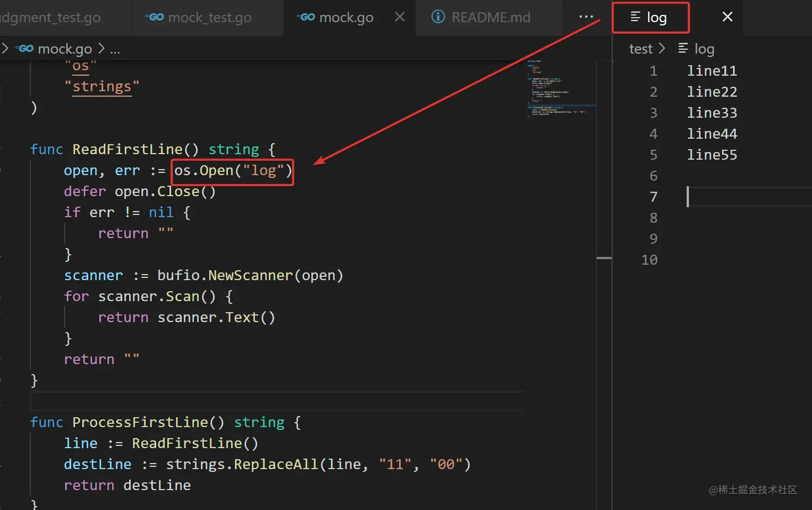
Task: Click line number 6 in log
Action: tap(654, 176)
